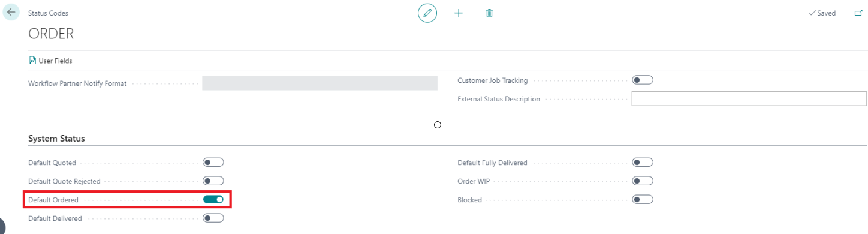Toggle Default Fully Delivered on
Viewport: 868px width, 234px height.
coord(643,163)
